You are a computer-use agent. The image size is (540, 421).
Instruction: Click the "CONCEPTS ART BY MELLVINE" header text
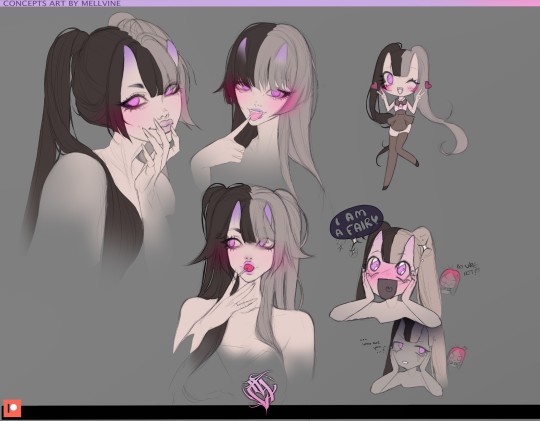coord(62,3)
